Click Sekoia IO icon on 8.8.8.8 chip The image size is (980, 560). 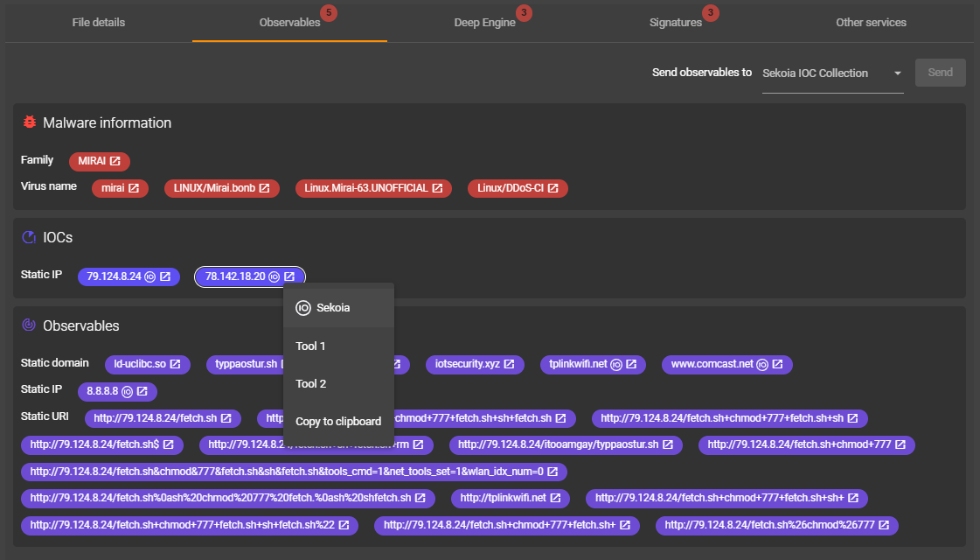click(127, 392)
